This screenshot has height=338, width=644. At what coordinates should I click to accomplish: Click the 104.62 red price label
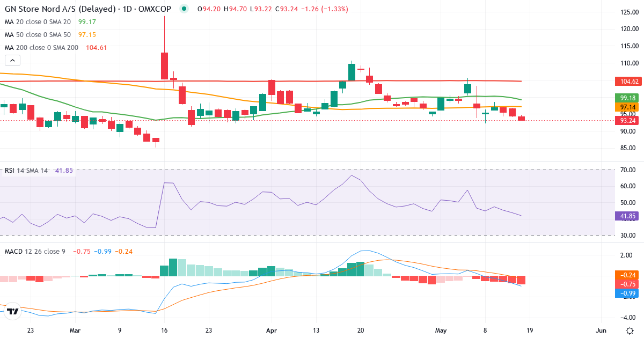click(x=628, y=82)
